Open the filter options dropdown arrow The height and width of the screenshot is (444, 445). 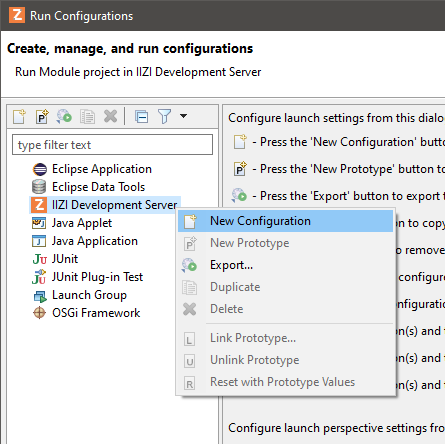(183, 116)
